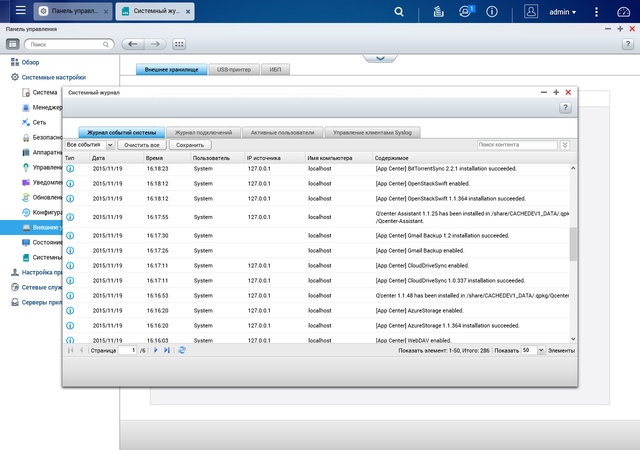Screen dimensions: 640x450
Task: Open the dashboard gauge icon
Action: click(624, 12)
